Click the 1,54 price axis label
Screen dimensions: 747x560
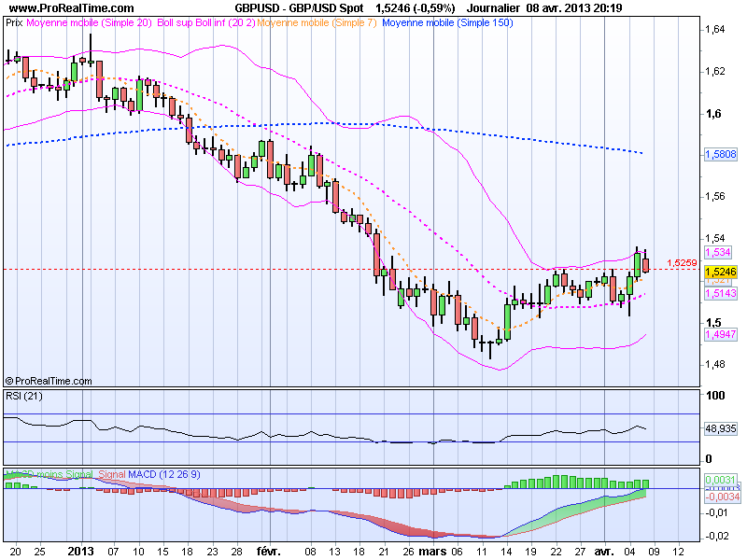[714, 238]
